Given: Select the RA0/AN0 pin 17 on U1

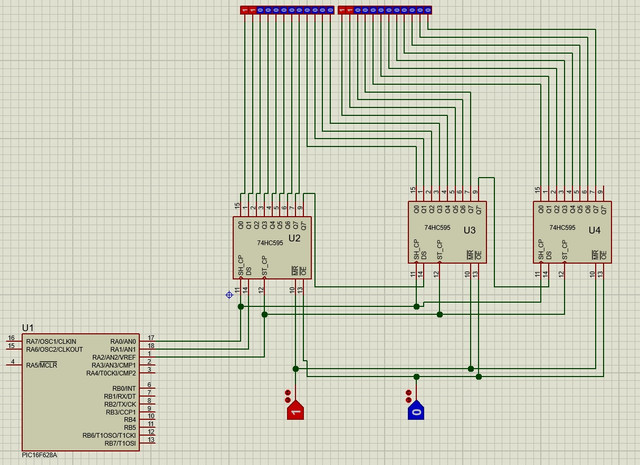Looking at the screenshot, I should (147, 341).
